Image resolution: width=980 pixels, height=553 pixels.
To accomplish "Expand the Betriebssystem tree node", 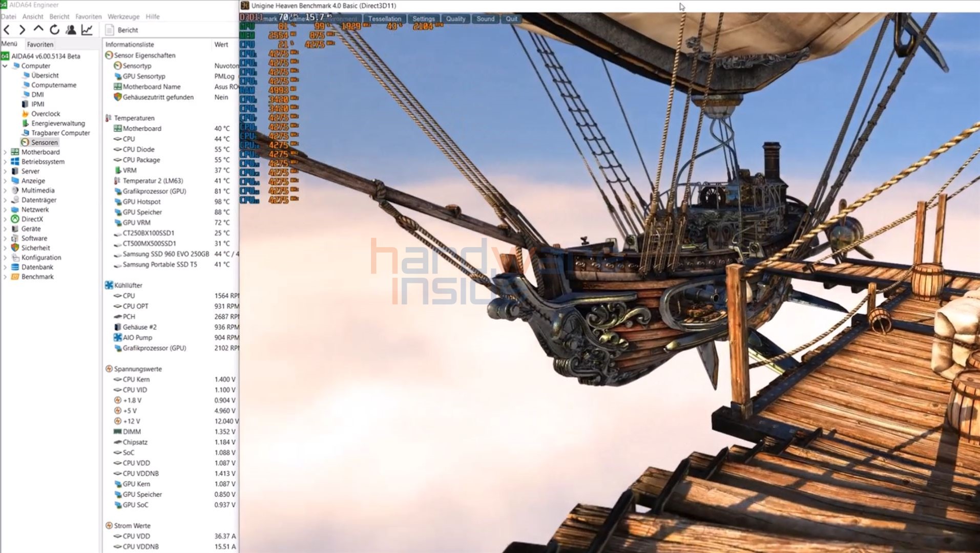I will (5, 162).
